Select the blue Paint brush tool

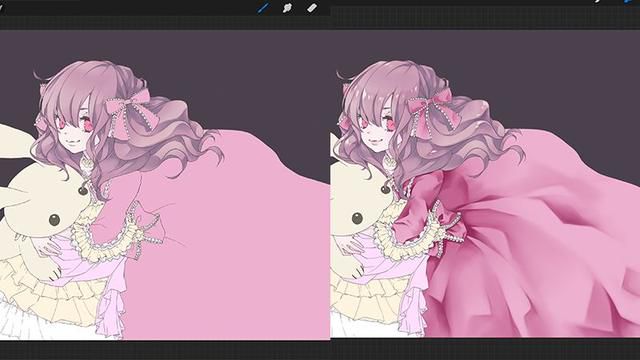click(264, 7)
